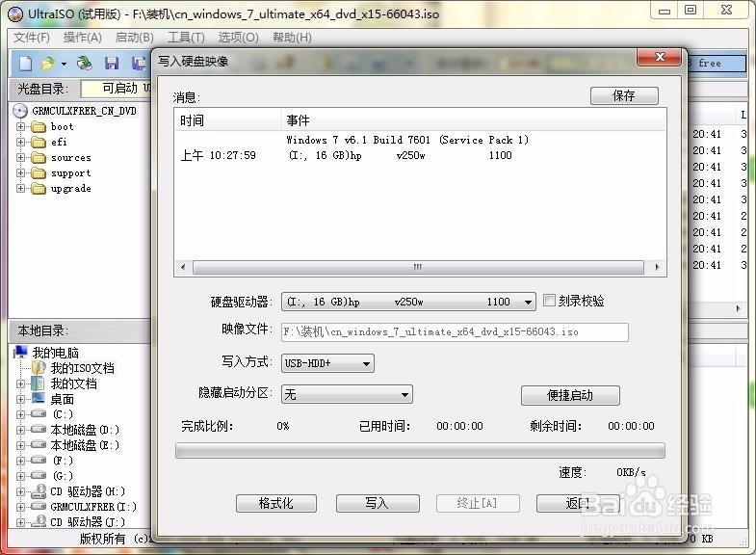756x555 pixels.
Task: Click the 事件 column header
Action: click(x=474, y=120)
